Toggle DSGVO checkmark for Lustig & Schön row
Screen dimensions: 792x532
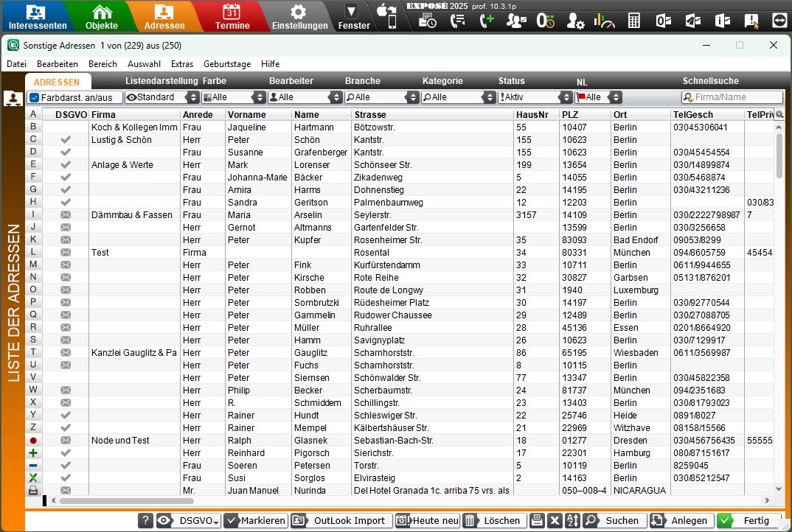pyautogui.click(x=66, y=140)
